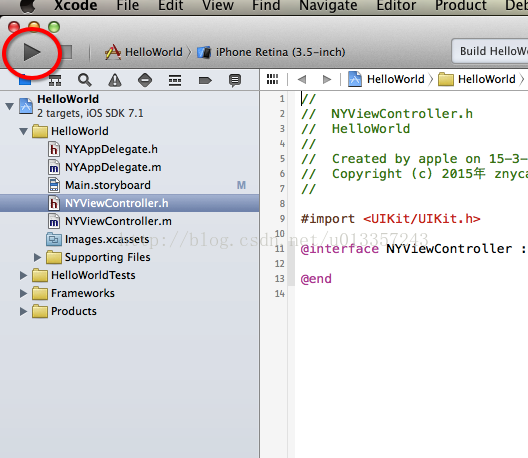
Task: Select Frameworks folder
Action: click(x=130, y=293)
